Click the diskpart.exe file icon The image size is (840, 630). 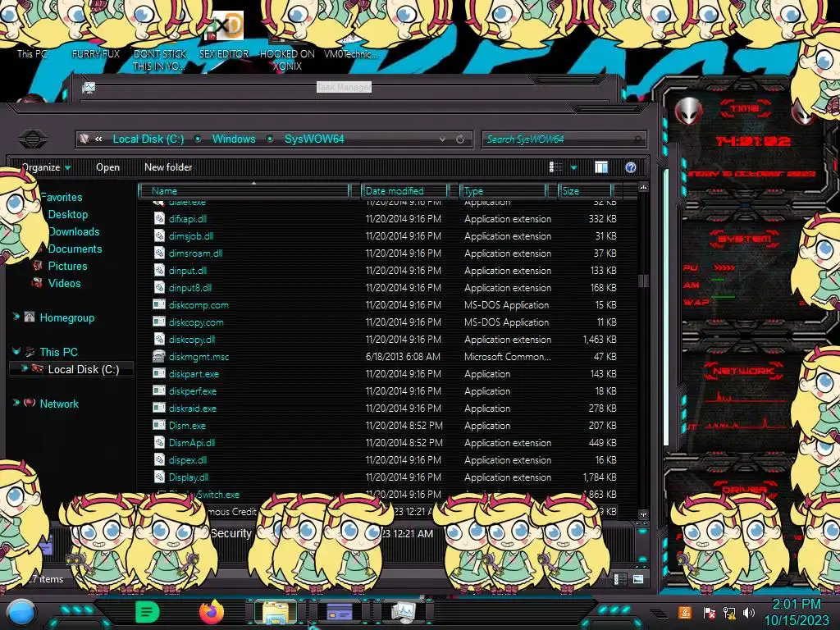coord(159,373)
